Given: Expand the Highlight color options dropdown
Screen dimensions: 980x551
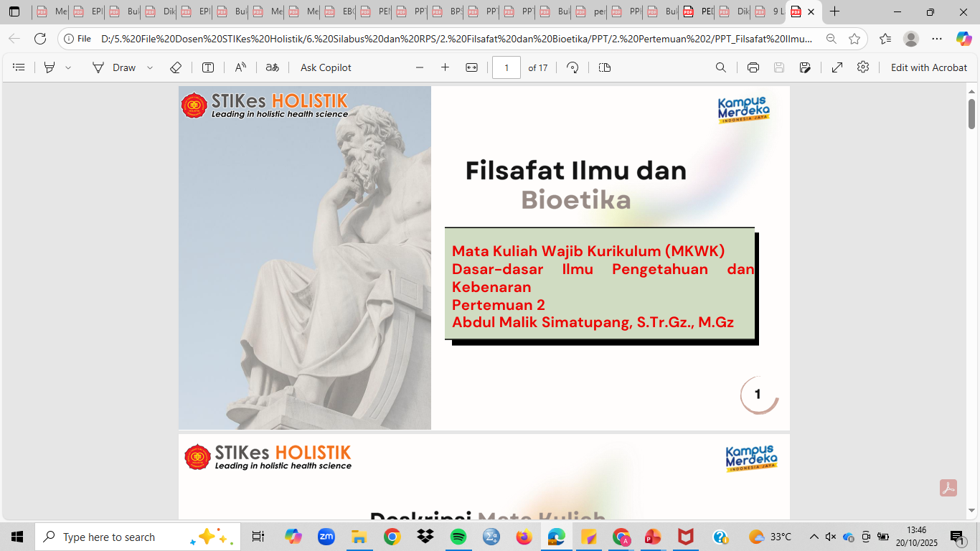Looking at the screenshot, I should click(x=68, y=67).
